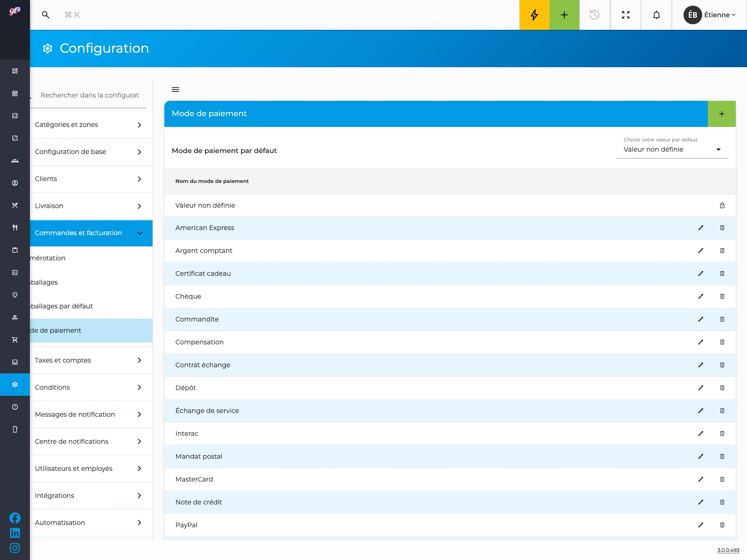This screenshot has height=560, width=747.
Task: Expand the Clients section
Action: (x=91, y=179)
